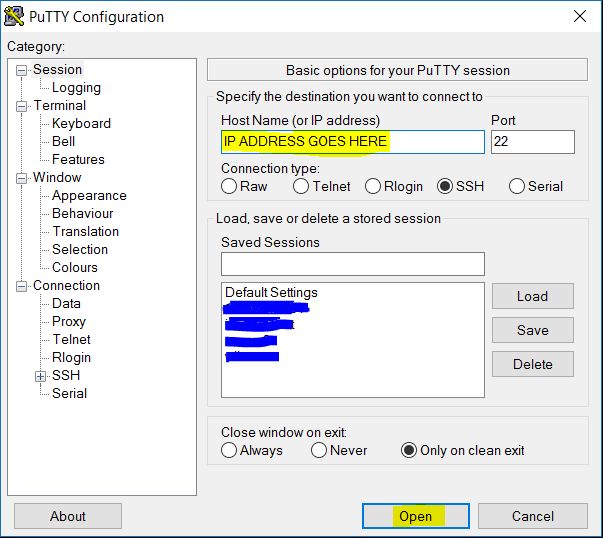Viewport: 603px width, 538px height.
Task: Open the Logging category
Action: 76,88
